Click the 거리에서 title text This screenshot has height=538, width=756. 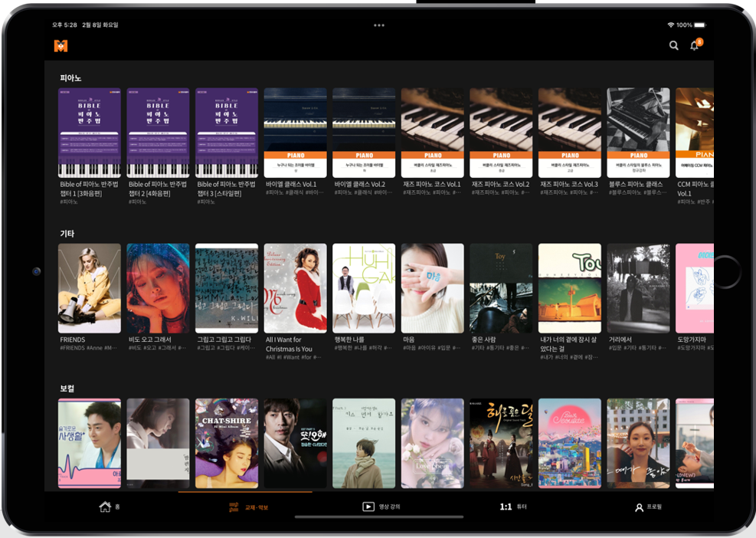[620, 340]
